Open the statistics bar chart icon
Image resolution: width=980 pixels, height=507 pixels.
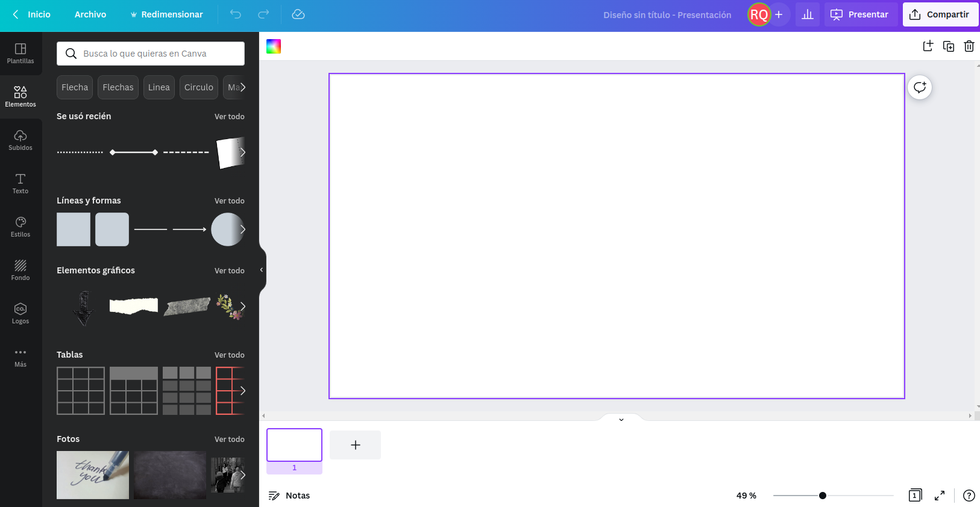click(x=807, y=14)
